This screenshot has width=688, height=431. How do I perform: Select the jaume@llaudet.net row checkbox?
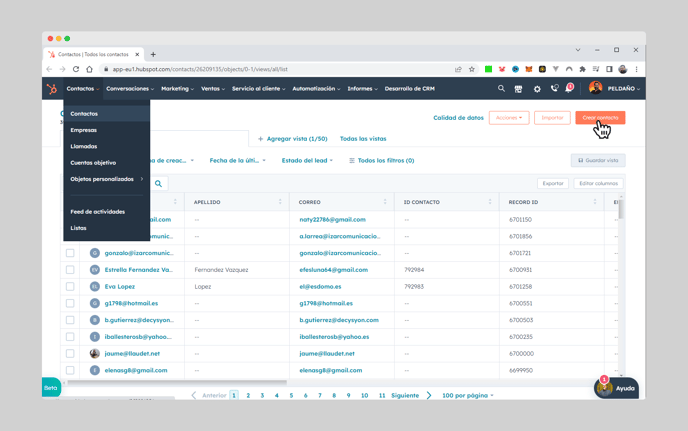70,354
